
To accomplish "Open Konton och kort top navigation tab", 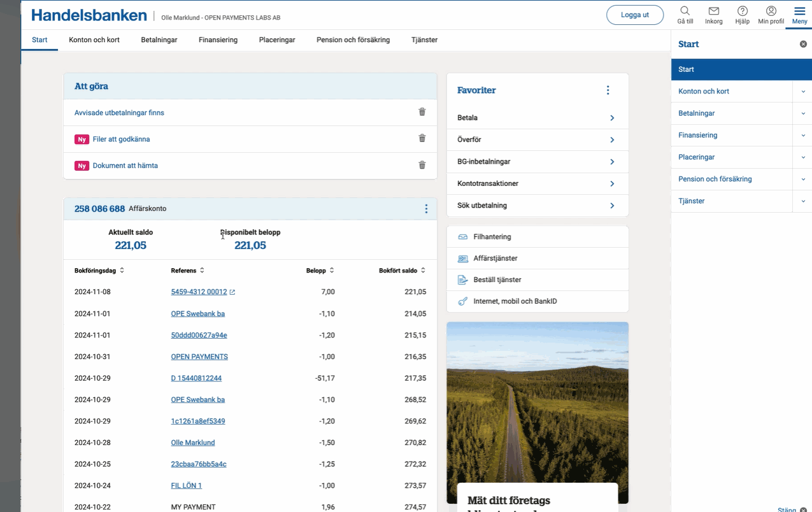I will tap(94, 39).
